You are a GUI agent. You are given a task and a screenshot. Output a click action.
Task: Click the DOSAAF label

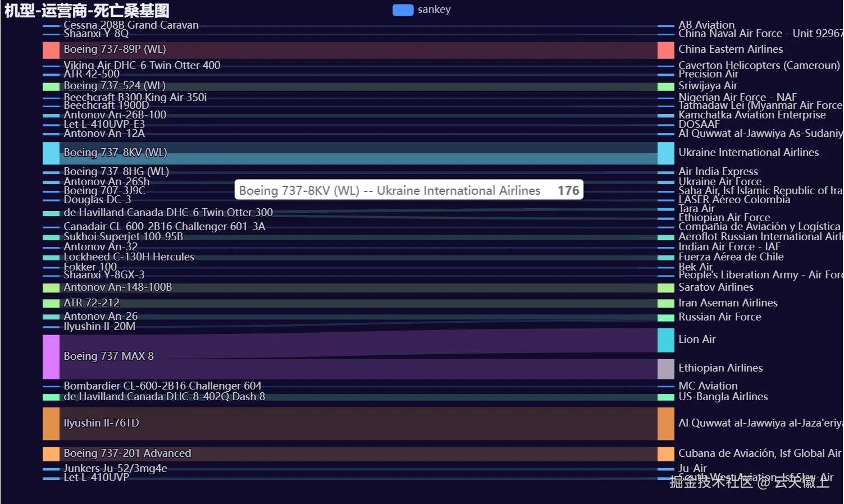(699, 125)
